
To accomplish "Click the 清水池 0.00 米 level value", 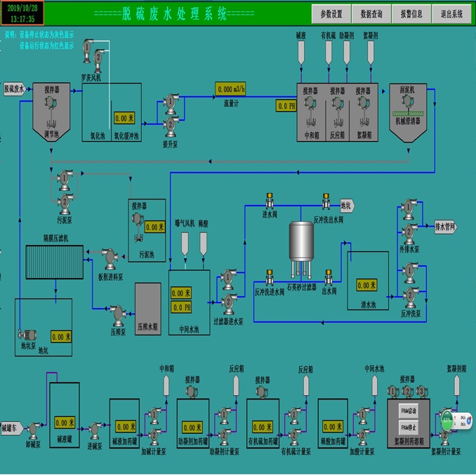I will (366, 285).
